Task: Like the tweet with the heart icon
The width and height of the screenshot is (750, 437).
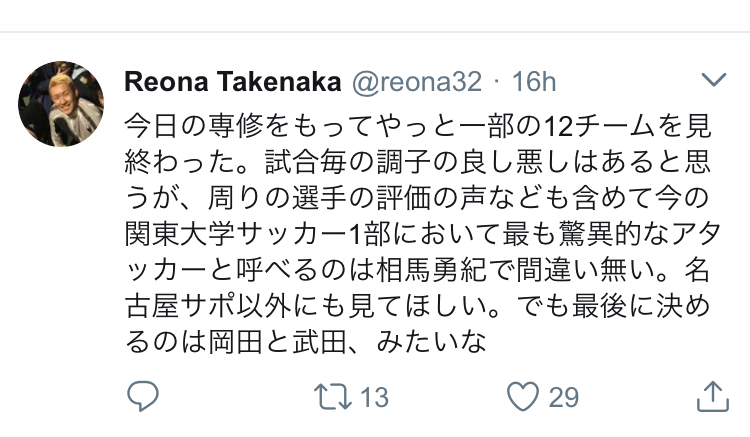Action: (523, 396)
